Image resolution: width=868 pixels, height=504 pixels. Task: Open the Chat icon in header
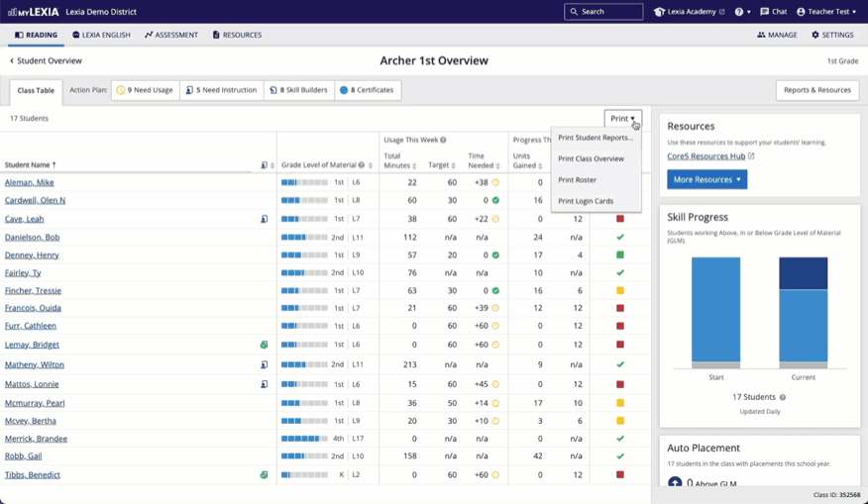click(764, 12)
